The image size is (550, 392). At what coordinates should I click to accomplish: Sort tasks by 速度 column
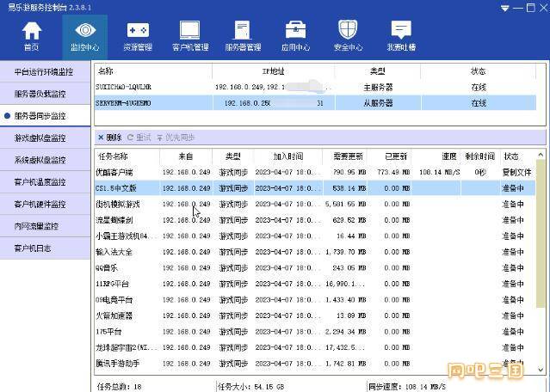click(x=436, y=156)
